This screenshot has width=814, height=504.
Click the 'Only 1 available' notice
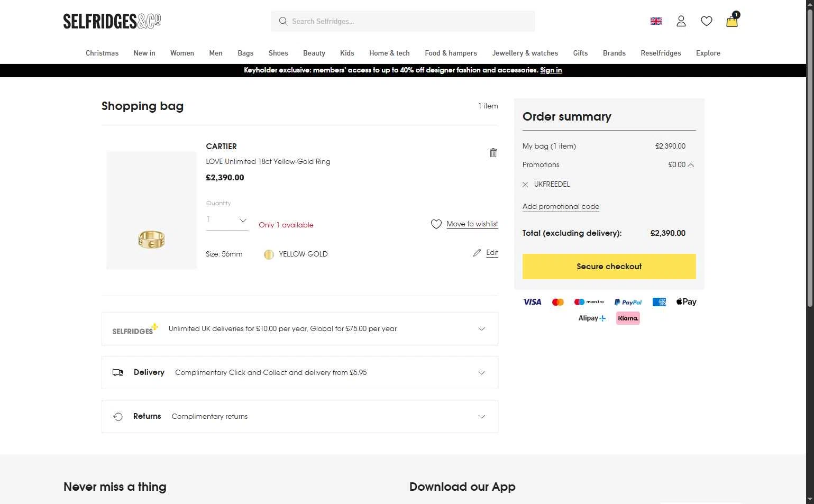tap(286, 225)
